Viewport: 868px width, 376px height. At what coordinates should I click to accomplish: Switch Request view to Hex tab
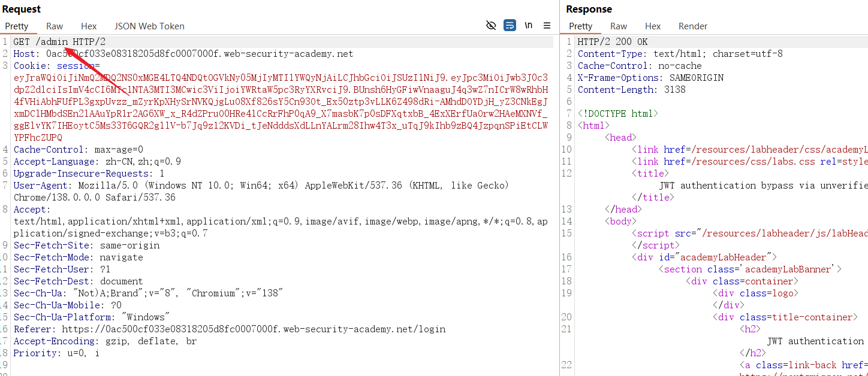(x=89, y=26)
